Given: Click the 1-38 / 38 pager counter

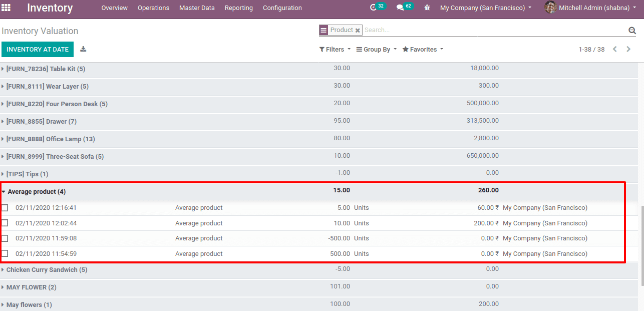Looking at the screenshot, I should 591,50.
